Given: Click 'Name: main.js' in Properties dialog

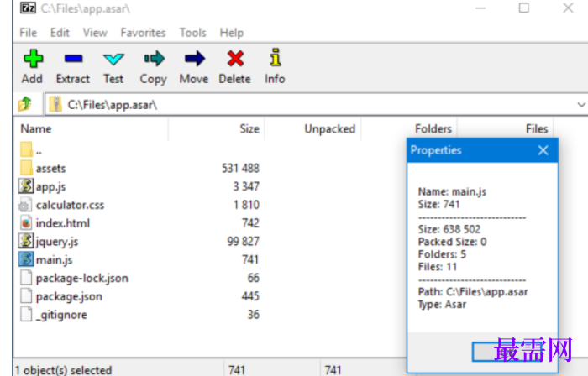Looking at the screenshot, I should [452, 191].
